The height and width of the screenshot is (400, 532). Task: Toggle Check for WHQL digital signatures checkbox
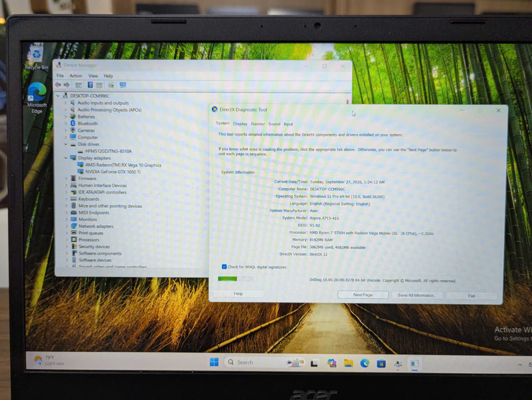224,267
